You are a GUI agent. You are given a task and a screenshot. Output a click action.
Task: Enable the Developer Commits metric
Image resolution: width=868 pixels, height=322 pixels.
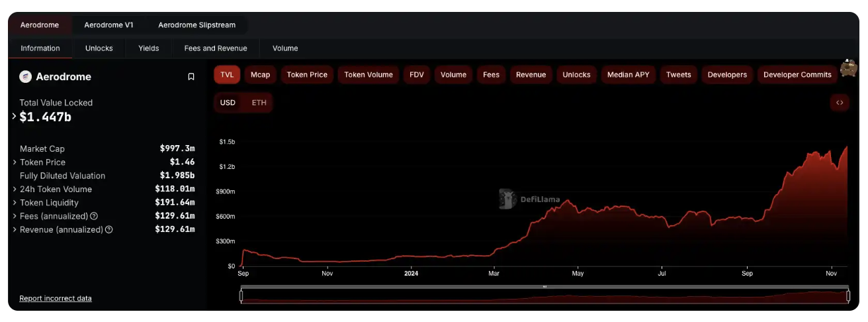point(797,75)
